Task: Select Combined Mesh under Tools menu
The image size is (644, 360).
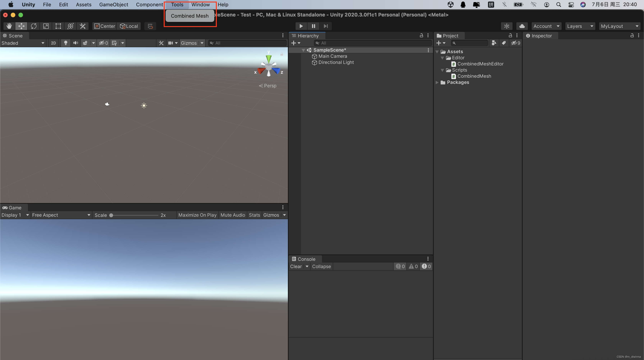Action: click(x=190, y=16)
